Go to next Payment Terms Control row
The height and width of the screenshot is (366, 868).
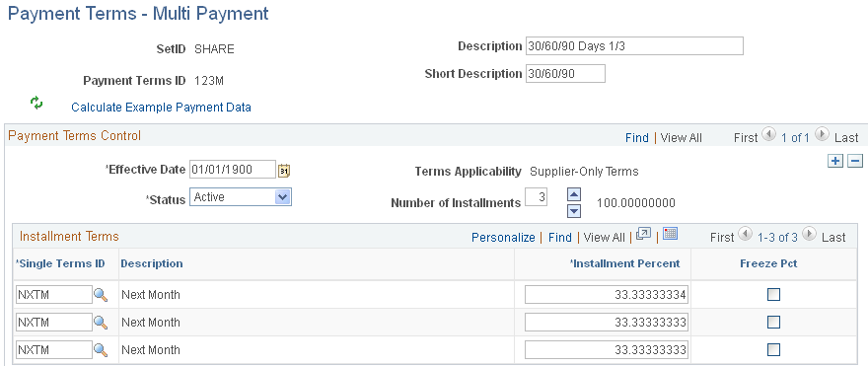click(822, 134)
